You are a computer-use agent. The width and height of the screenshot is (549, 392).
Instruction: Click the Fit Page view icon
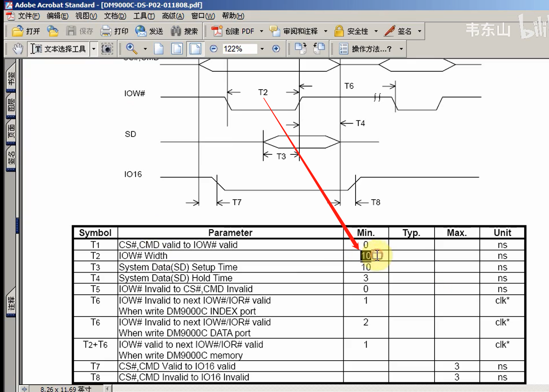[177, 49]
